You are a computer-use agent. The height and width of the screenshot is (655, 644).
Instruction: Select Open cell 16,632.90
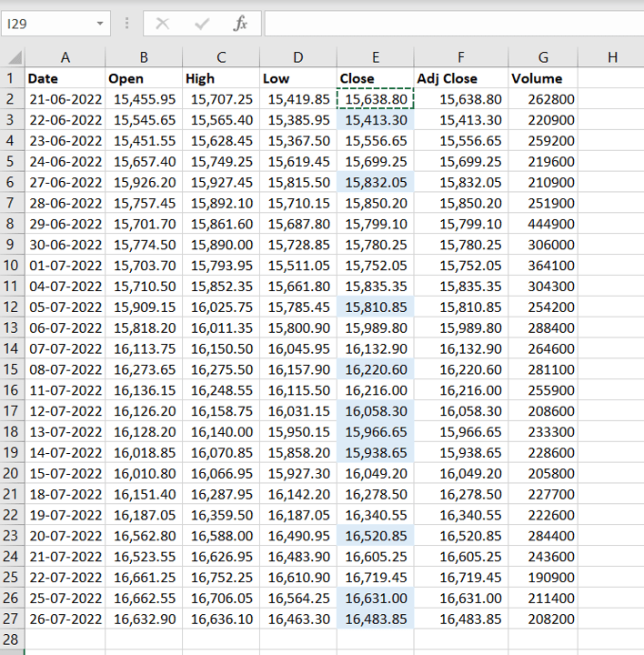click(144, 619)
